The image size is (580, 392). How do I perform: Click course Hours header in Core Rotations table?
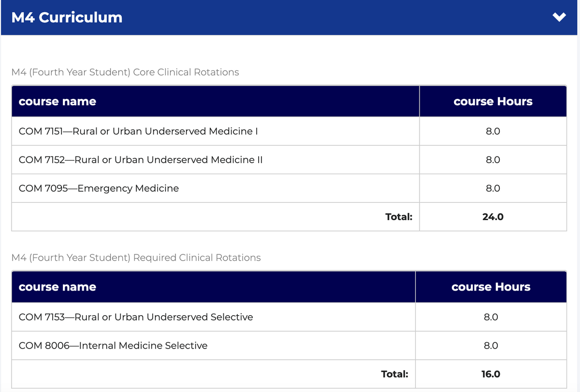click(x=493, y=101)
